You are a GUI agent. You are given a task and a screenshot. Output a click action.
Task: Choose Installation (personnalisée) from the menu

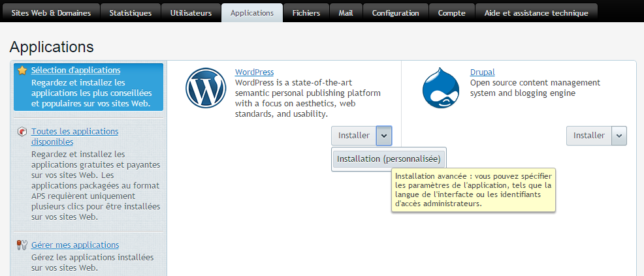coord(389,159)
